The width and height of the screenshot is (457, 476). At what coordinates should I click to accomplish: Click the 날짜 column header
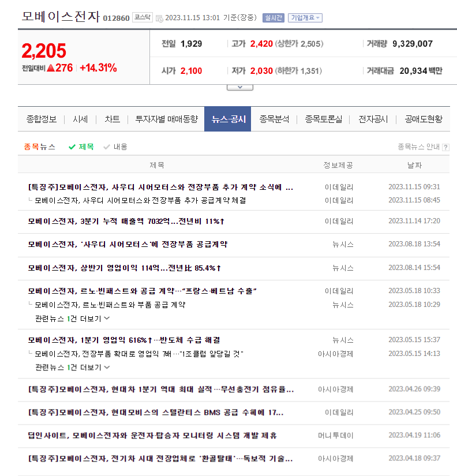pos(414,165)
